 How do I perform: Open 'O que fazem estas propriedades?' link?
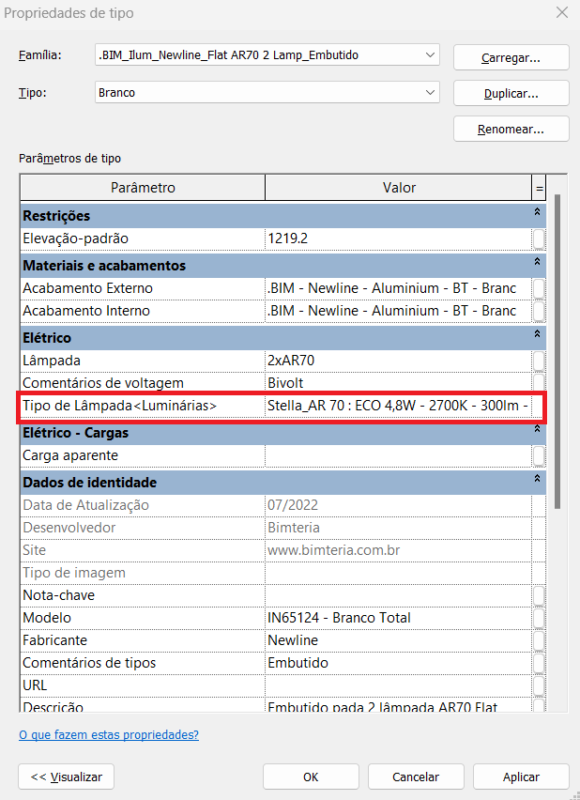click(109, 735)
